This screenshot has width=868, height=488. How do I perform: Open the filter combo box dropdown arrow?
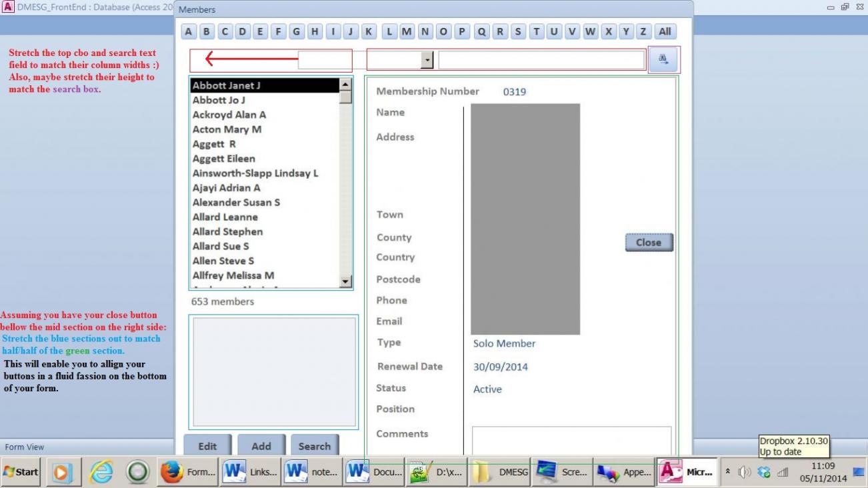[427, 60]
